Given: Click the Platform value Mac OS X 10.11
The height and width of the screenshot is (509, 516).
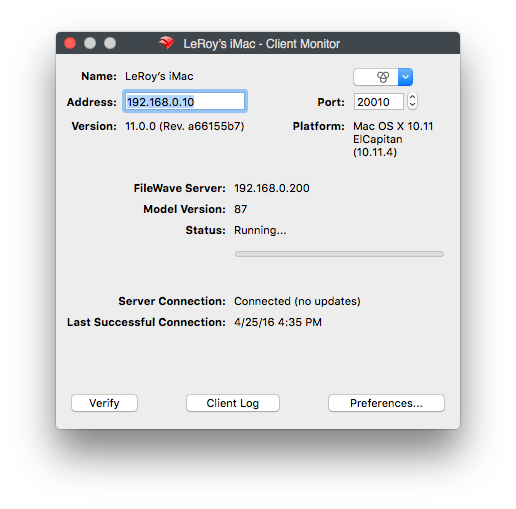Looking at the screenshot, I should (x=393, y=126).
